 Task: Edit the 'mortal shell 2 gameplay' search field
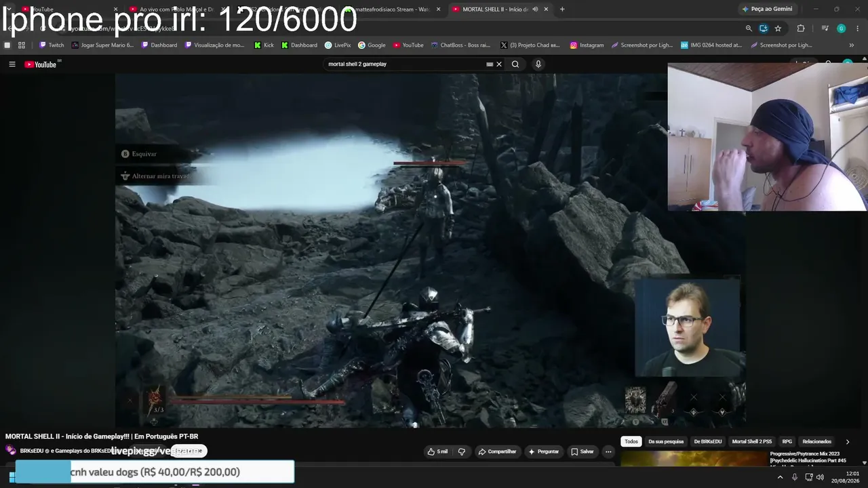405,64
